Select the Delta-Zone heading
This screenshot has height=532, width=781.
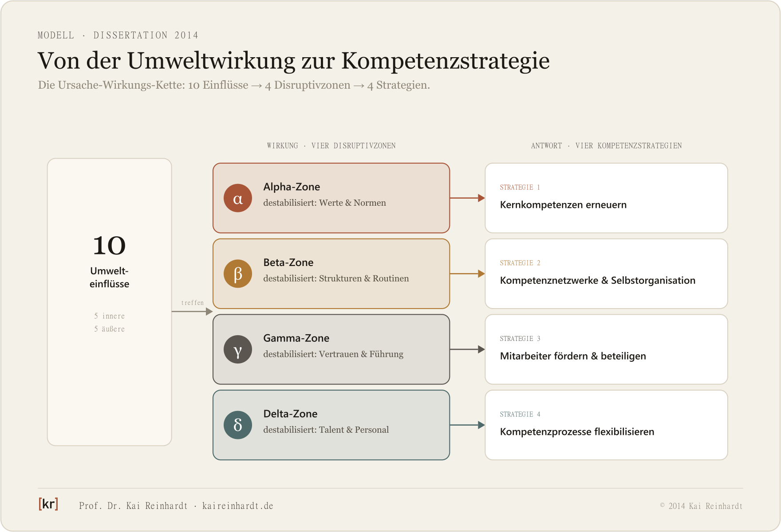(x=290, y=414)
